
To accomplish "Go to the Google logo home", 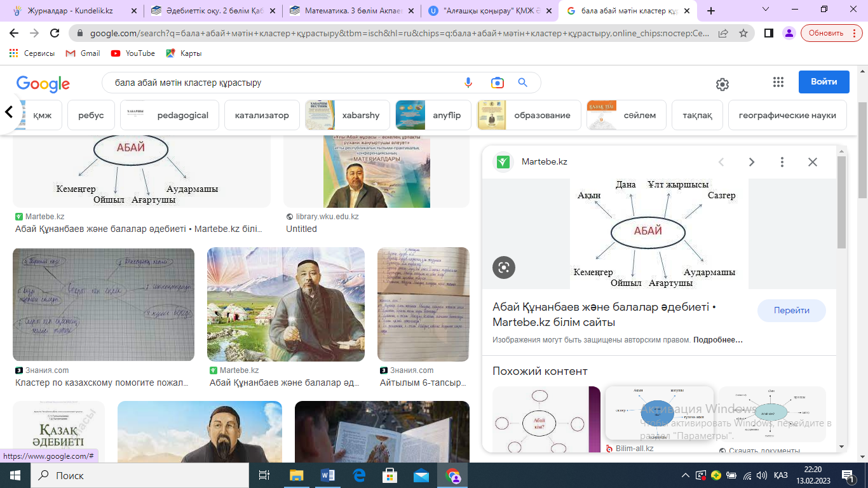I will [x=43, y=83].
